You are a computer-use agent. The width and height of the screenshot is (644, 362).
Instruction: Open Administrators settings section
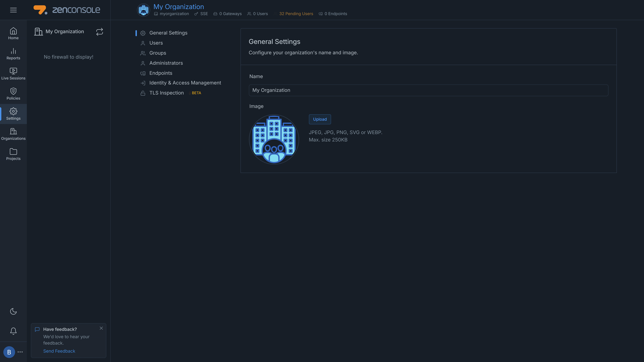(x=166, y=63)
